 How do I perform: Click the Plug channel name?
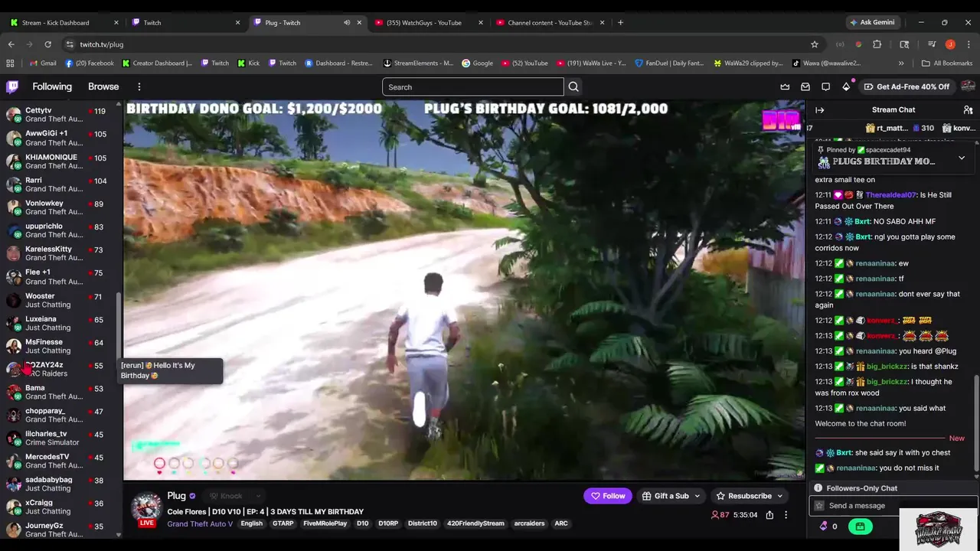click(x=177, y=495)
